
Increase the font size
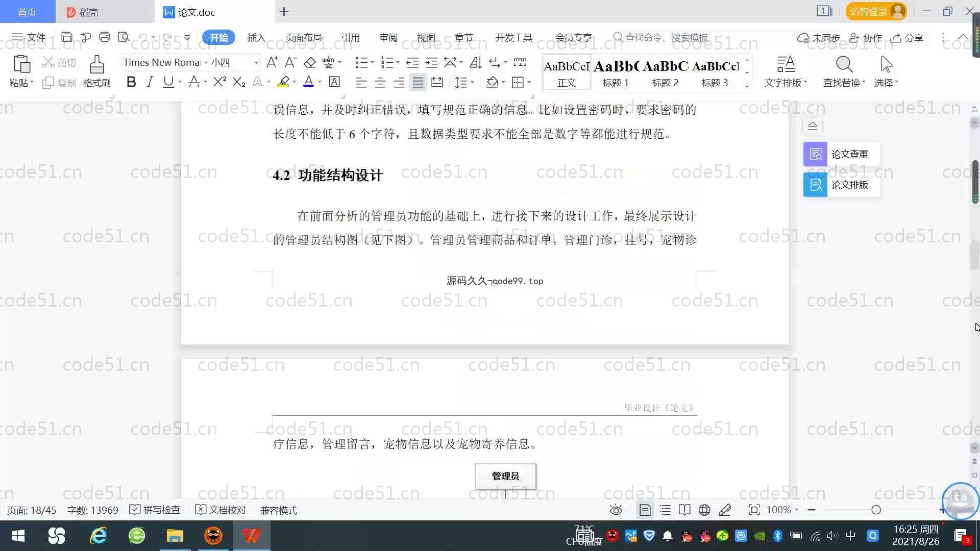(272, 62)
